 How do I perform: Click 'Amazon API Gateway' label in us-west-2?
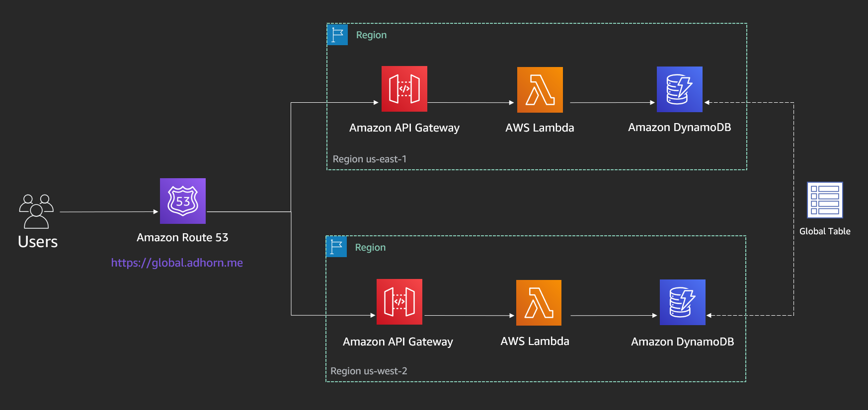pyautogui.click(x=398, y=342)
